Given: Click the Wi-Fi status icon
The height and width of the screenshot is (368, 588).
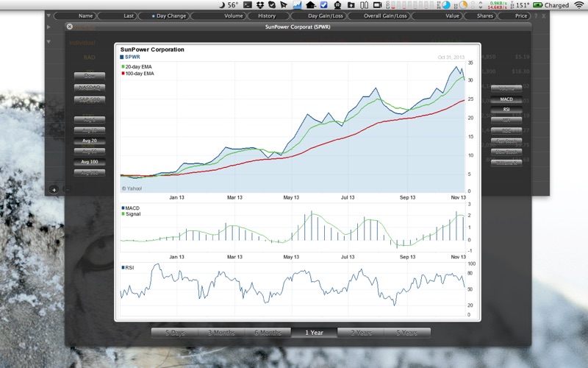Looking at the screenshot, I should click(x=579, y=5).
